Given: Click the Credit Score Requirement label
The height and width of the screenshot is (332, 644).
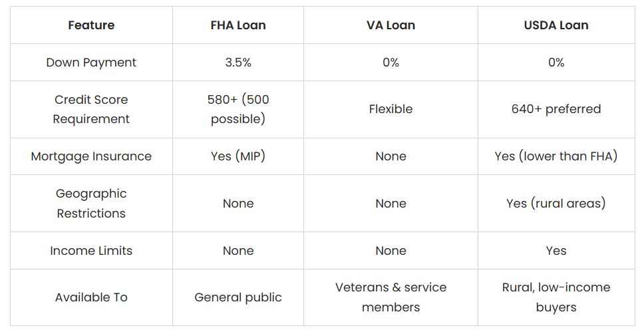Looking at the screenshot, I should pos(91,109).
